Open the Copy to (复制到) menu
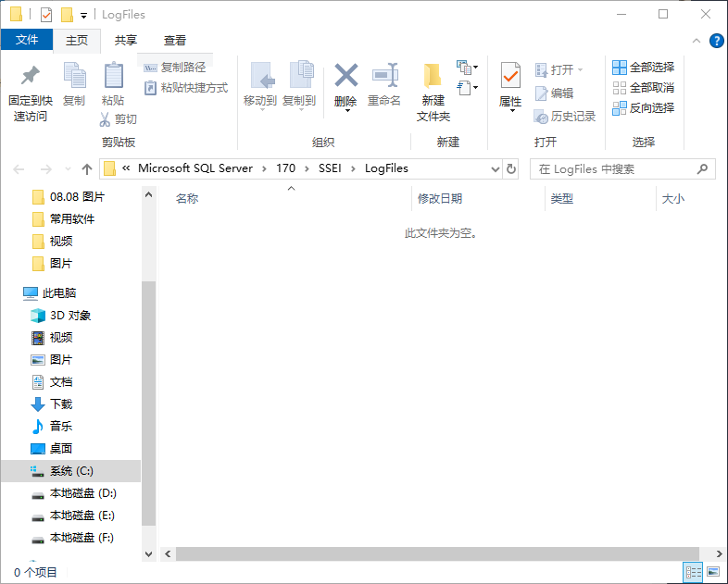This screenshot has width=728, height=584. click(x=299, y=86)
